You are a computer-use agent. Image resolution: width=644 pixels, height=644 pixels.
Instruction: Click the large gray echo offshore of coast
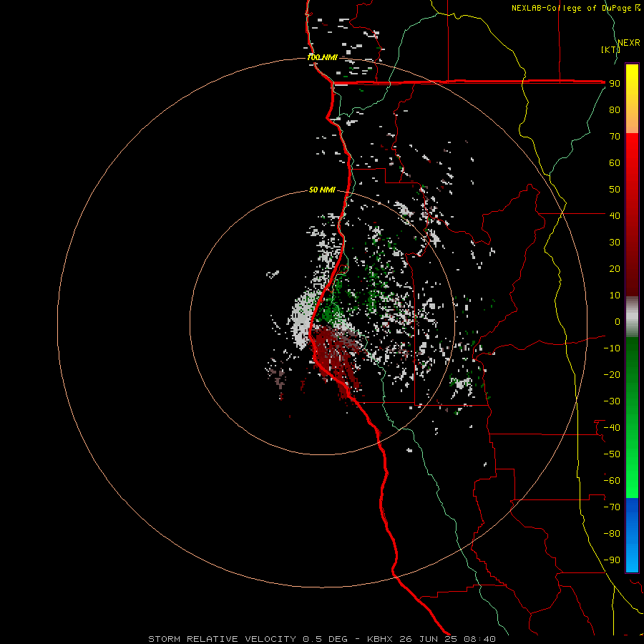(303, 320)
